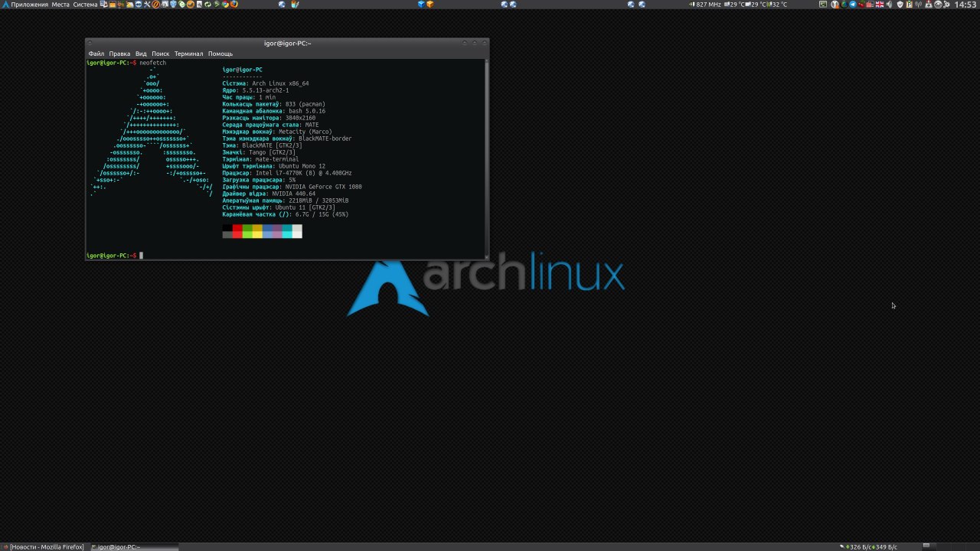Open the Места menu on the top panel
The height and width of the screenshot is (551, 980).
(60, 5)
